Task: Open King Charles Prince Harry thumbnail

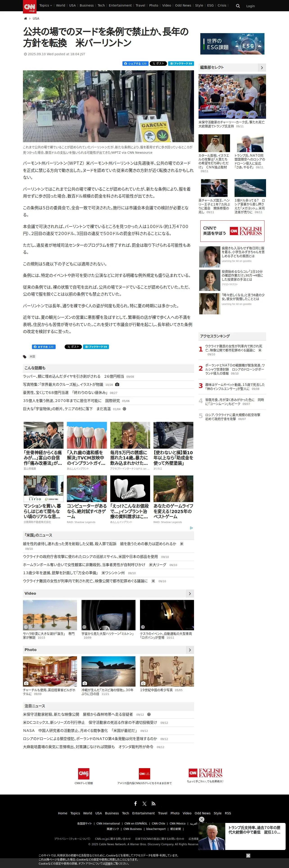Action: 214,188
